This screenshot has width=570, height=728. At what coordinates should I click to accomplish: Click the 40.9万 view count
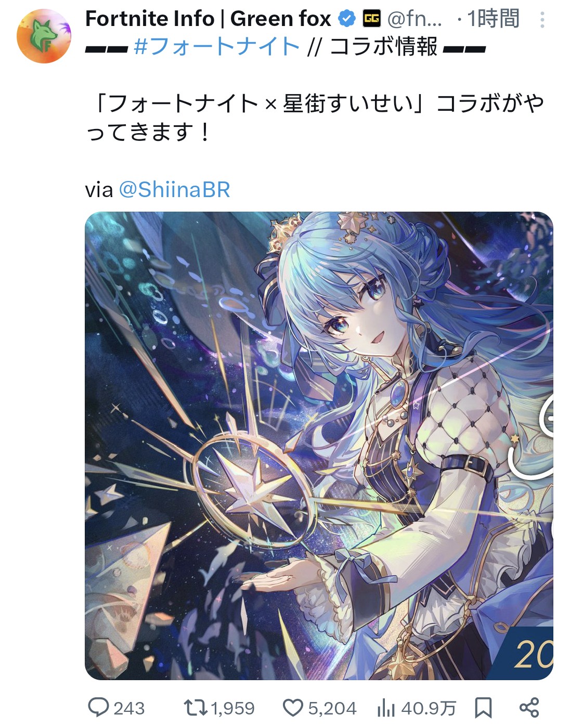(x=429, y=708)
